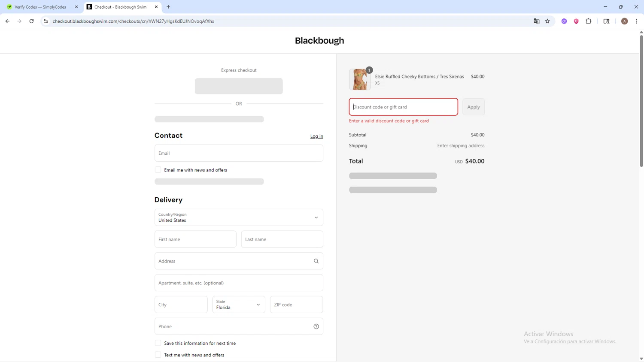
Task: Switch to the Checkout Blackbough Swim tab
Action: 122,7
